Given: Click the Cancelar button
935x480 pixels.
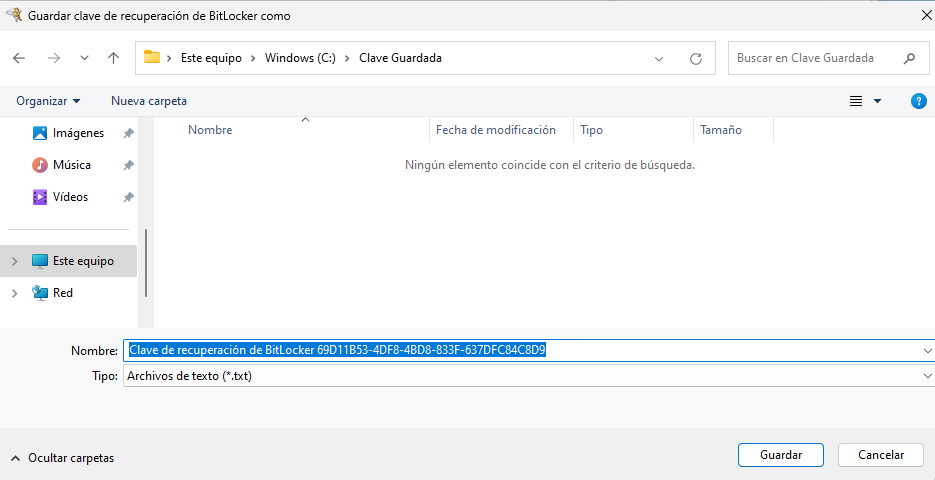Looking at the screenshot, I should pyautogui.click(x=880, y=454).
